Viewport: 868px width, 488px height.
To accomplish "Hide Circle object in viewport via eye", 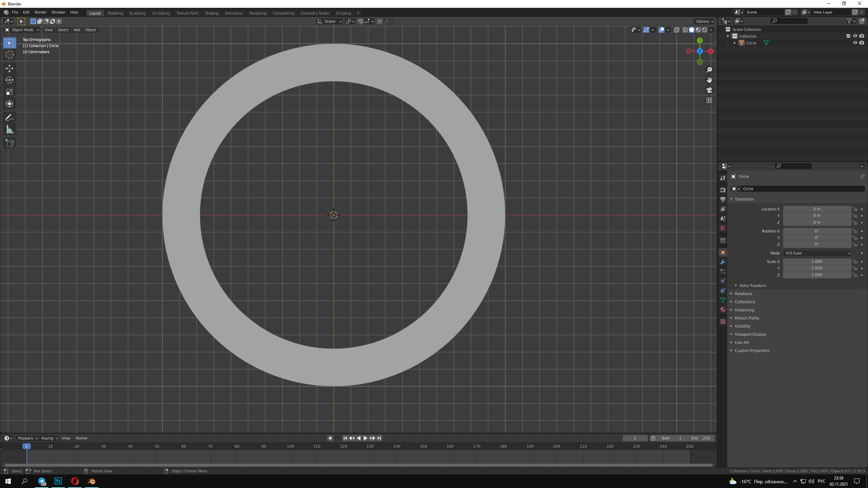I will click(855, 43).
